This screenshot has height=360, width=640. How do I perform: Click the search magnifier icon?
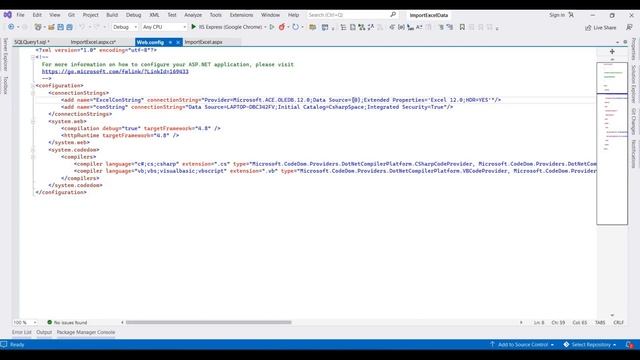pyautogui.click(x=393, y=15)
